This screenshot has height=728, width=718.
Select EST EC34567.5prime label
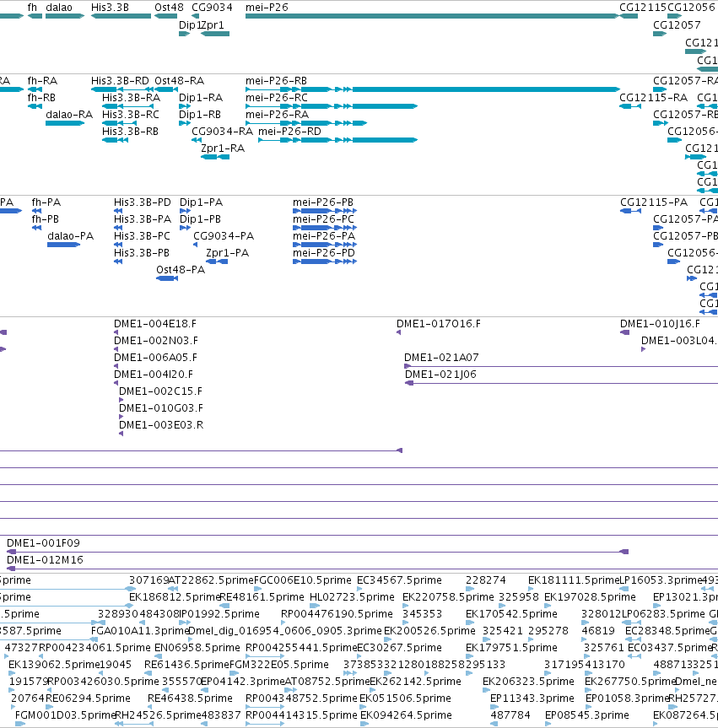coord(399,580)
